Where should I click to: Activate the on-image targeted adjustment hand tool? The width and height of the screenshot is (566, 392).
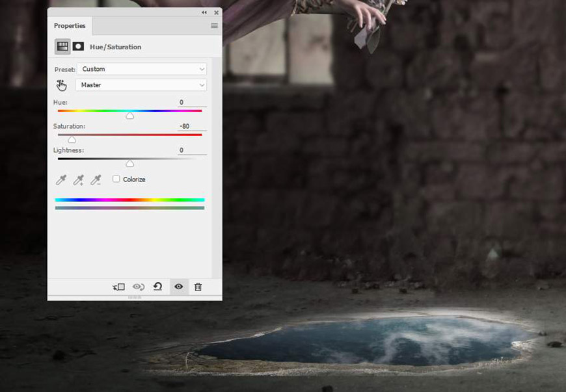[x=61, y=85]
